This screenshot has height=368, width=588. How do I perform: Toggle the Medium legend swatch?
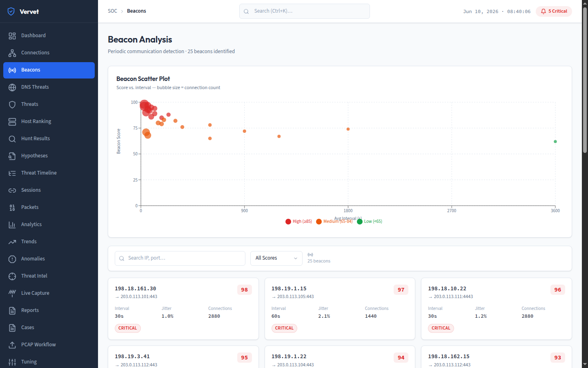319,222
